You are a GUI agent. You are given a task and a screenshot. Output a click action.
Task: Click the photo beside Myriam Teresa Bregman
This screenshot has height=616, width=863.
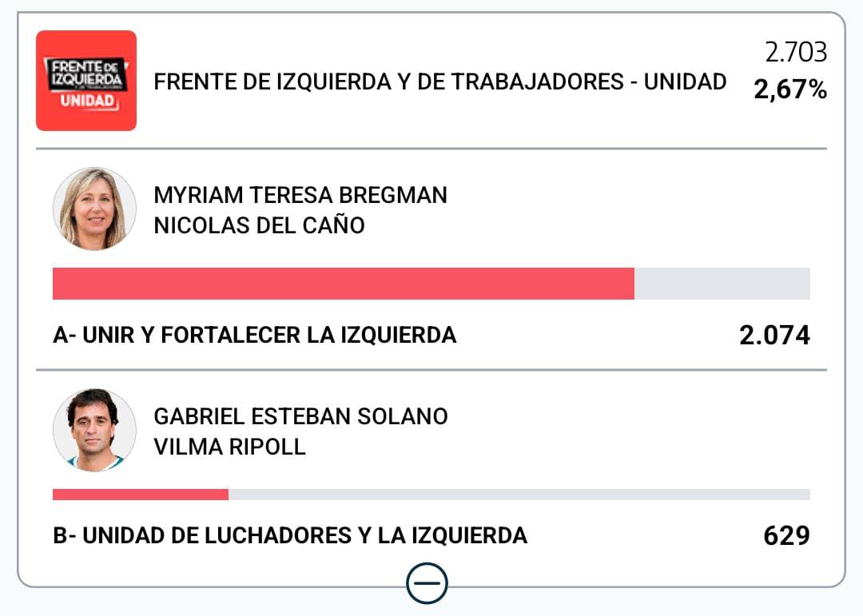pyautogui.click(x=94, y=209)
